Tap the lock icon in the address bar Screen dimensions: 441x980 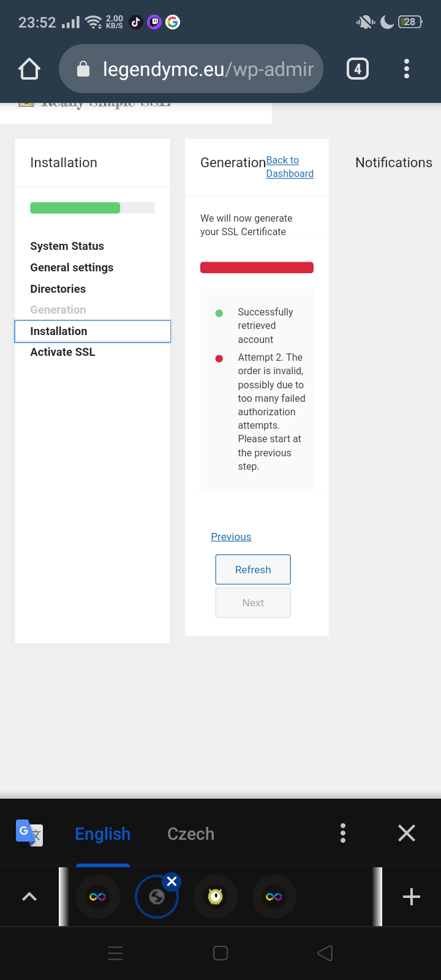(83, 69)
